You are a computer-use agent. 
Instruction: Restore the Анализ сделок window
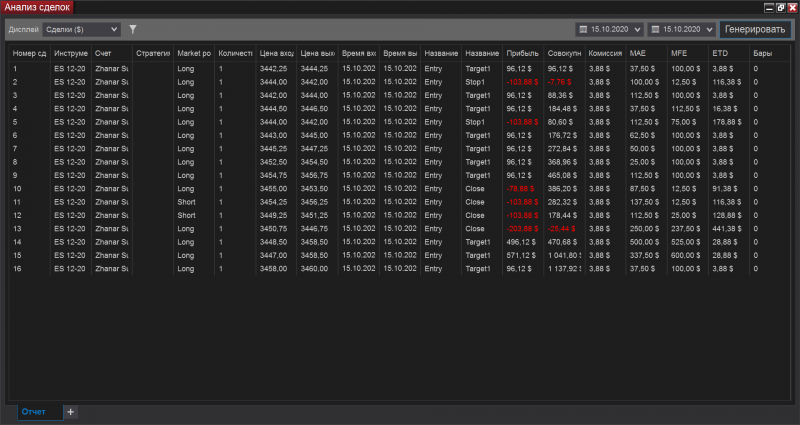pyautogui.click(x=781, y=8)
